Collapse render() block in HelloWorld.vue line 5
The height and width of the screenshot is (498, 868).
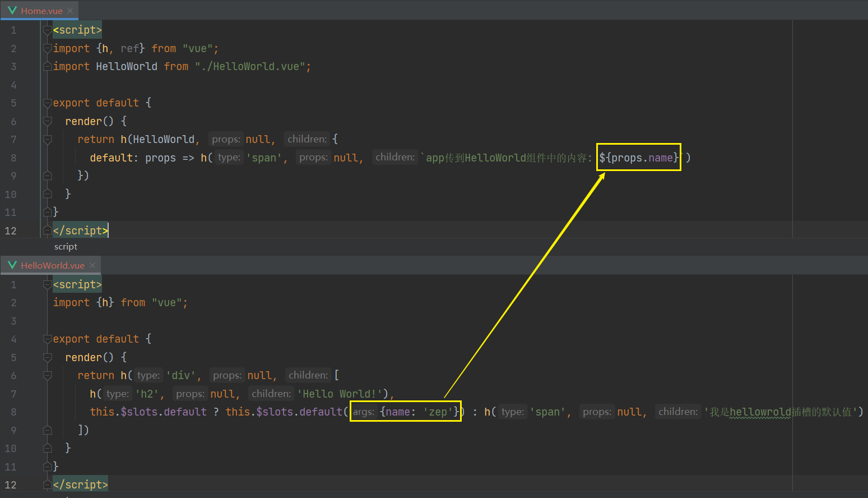pos(48,358)
